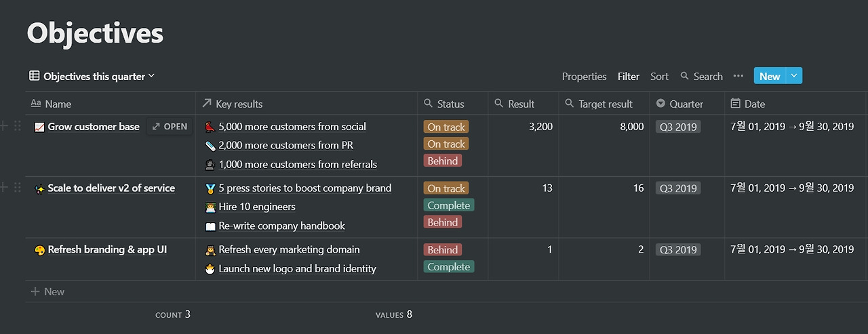Open the Properties menu

tap(584, 77)
